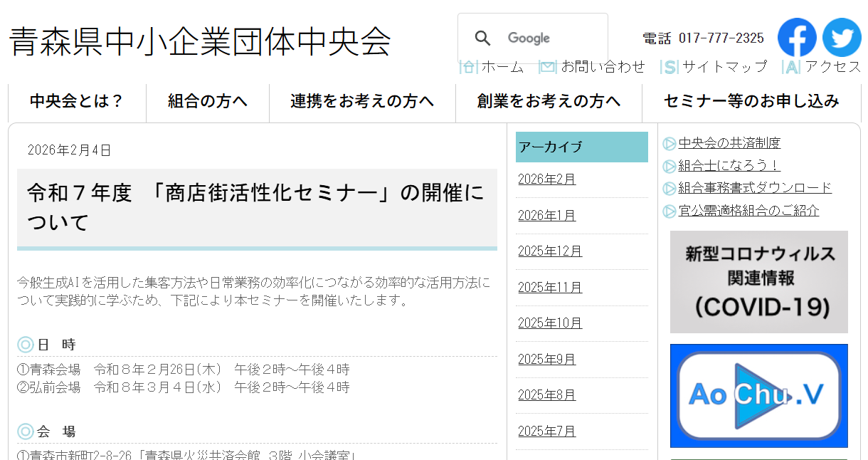This screenshot has height=460, width=868.
Task: Click the home icon next to ホーム
Action: pos(468,66)
